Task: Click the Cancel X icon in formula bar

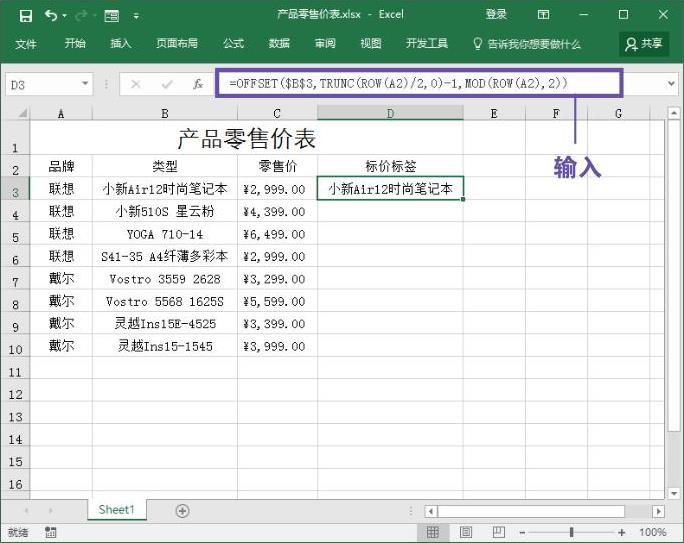Action: (x=136, y=84)
